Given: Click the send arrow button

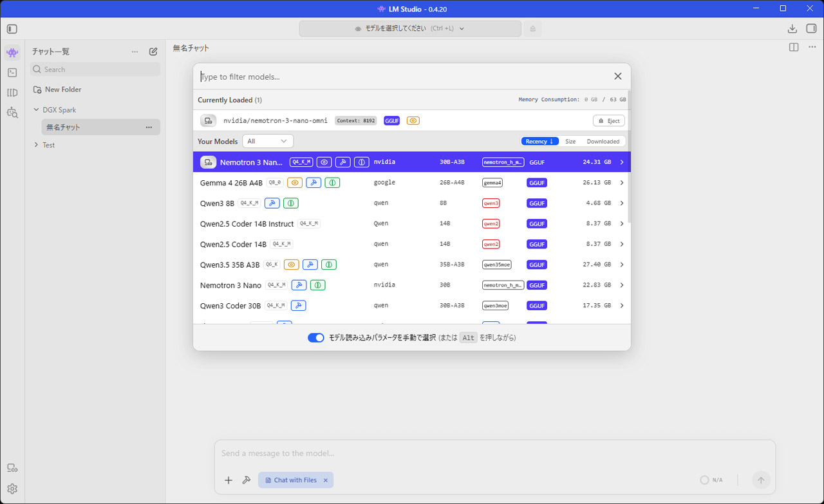Looking at the screenshot, I should (x=761, y=480).
